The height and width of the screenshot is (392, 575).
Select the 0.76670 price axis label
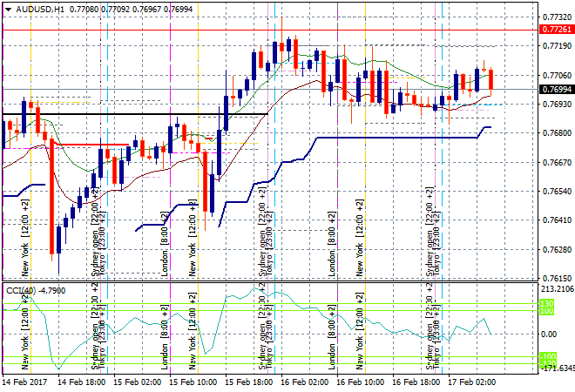pos(557,162)
